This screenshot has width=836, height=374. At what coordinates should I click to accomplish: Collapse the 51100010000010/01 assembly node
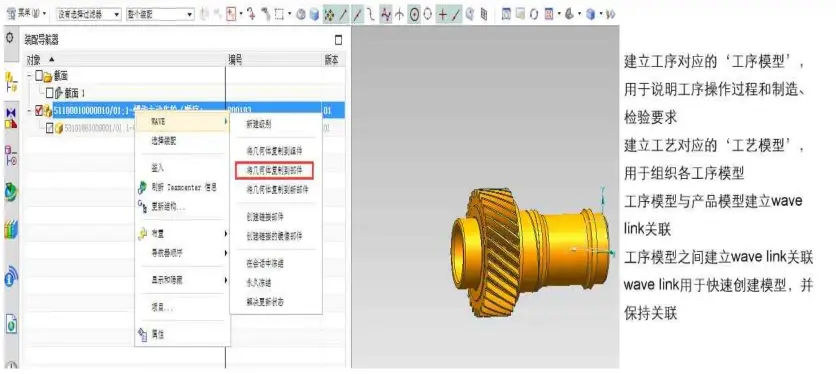pos(29,111)
